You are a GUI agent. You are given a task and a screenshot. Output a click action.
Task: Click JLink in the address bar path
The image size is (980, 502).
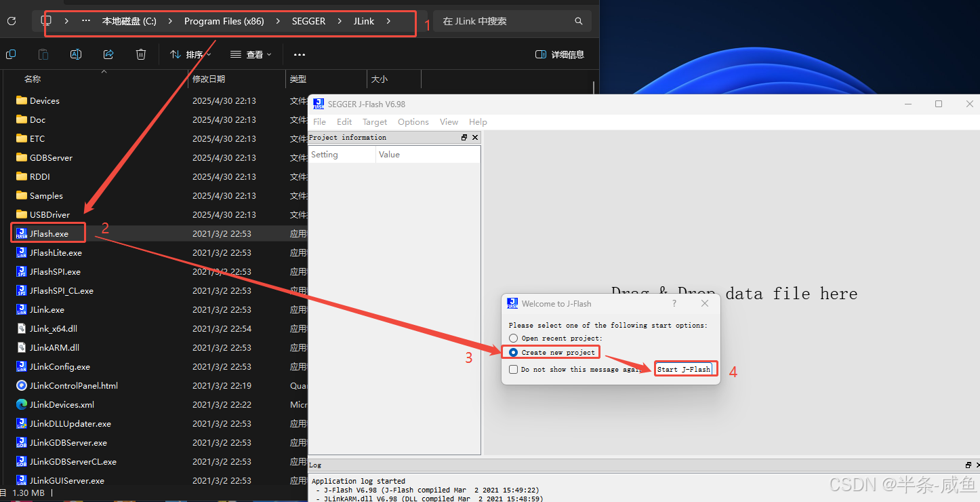click(364, 21)
